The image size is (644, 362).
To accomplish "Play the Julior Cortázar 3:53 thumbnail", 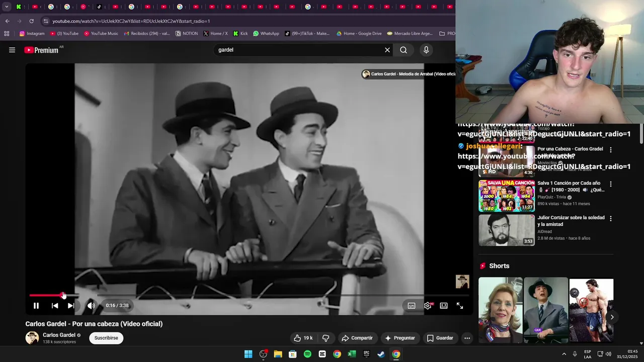I will (507, 230).
